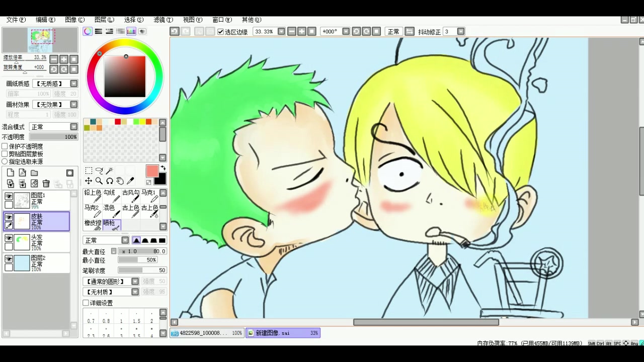Add a layer mask
The image size is (644, 362).
coord(70,173)
